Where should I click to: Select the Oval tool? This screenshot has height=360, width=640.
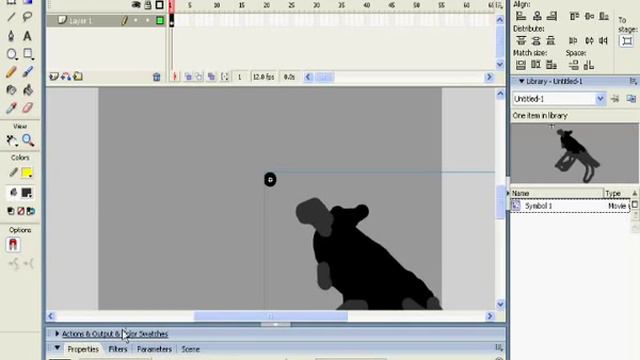tap(11, 54)
